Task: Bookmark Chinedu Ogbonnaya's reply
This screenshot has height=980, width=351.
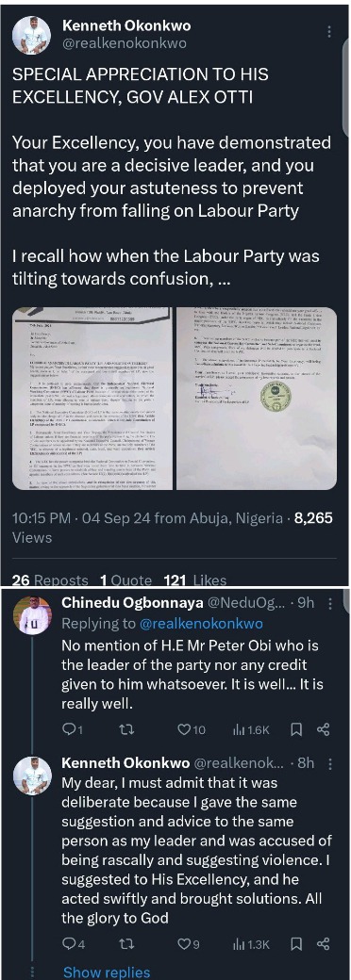Action: click(x=297, y=728)
